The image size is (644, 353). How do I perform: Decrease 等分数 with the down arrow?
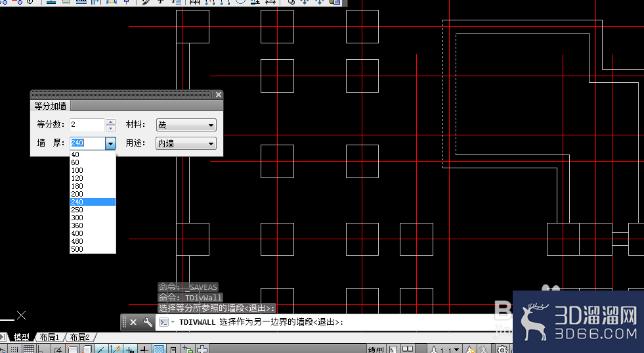pyautogui.click(x=110, y=128)
